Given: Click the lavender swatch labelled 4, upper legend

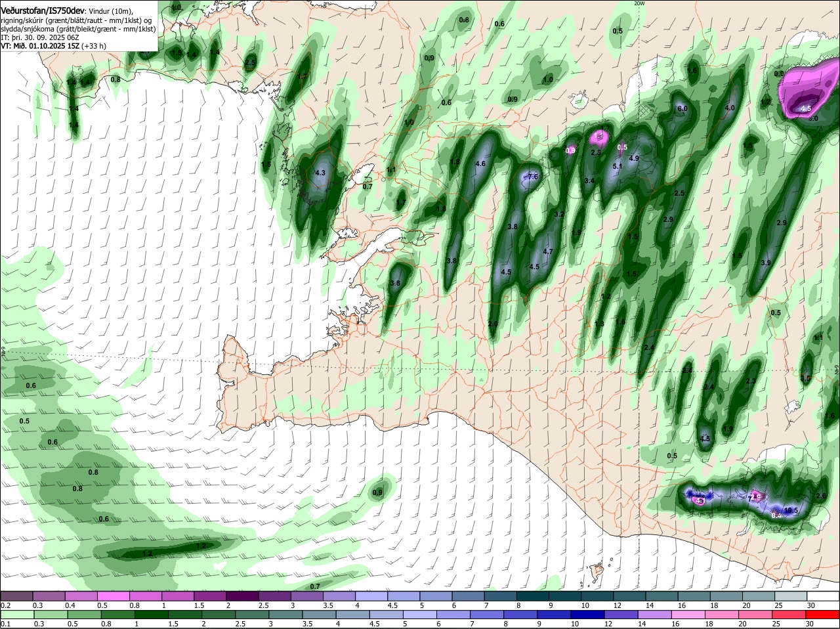Looking at the screenshot, I should (x=373, y=596).
